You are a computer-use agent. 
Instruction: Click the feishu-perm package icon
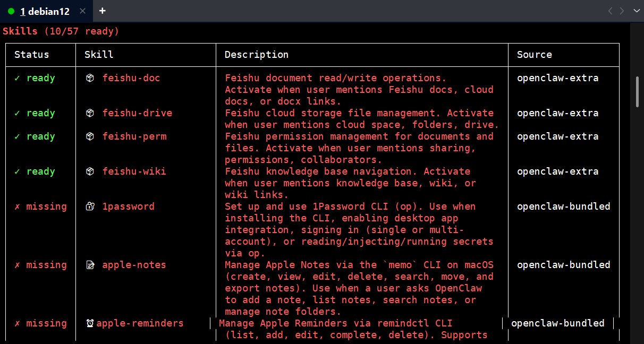tap(90, 136)
